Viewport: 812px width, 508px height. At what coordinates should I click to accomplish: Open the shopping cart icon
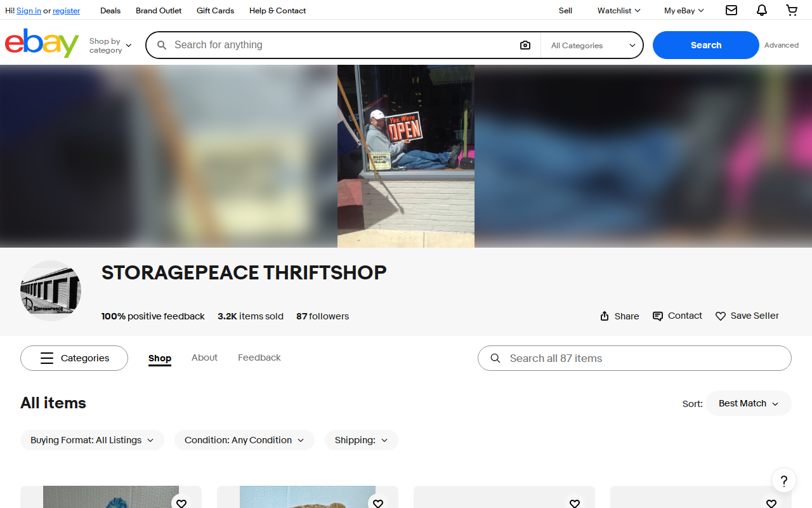[x=792, y=10]
